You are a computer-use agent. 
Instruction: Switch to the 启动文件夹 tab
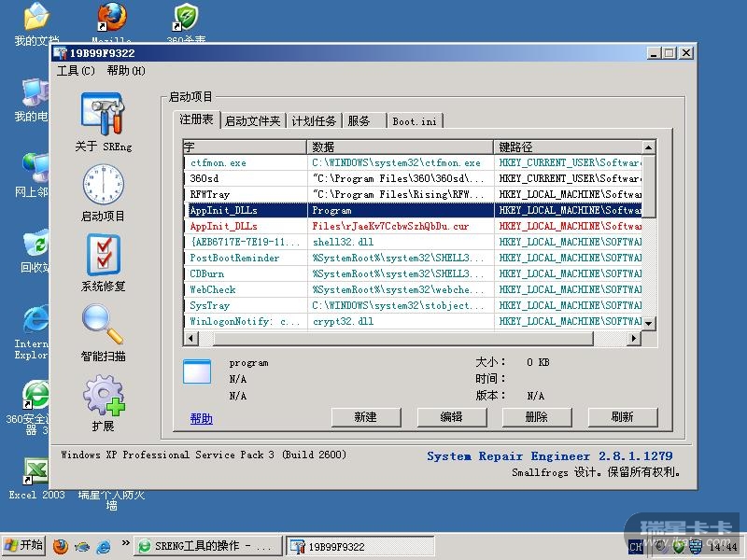coord(252,121)
